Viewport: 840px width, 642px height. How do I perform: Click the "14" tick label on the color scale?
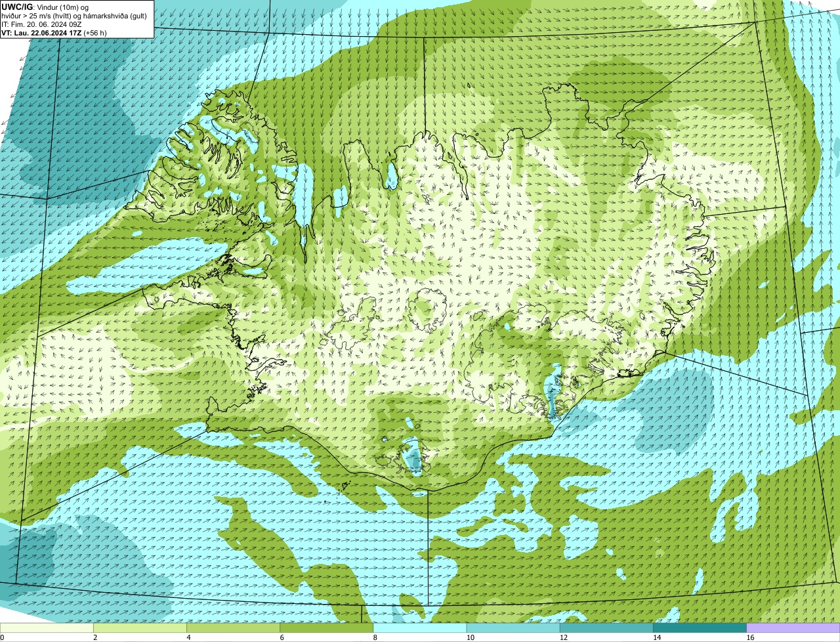(657, 637)
